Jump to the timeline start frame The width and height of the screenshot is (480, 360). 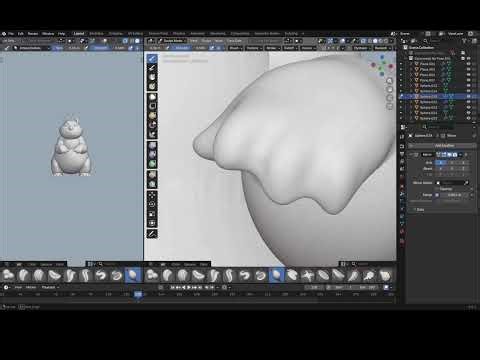click(x=173, y=287)
